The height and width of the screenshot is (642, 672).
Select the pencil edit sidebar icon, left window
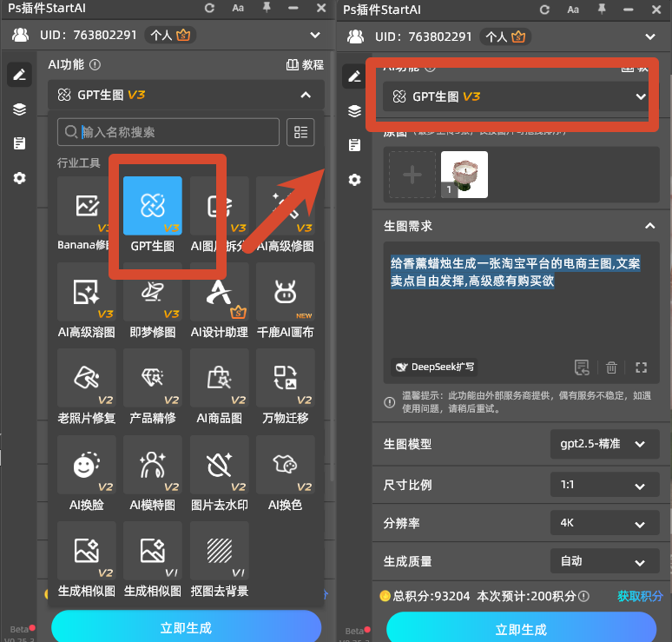click(19, 75)
